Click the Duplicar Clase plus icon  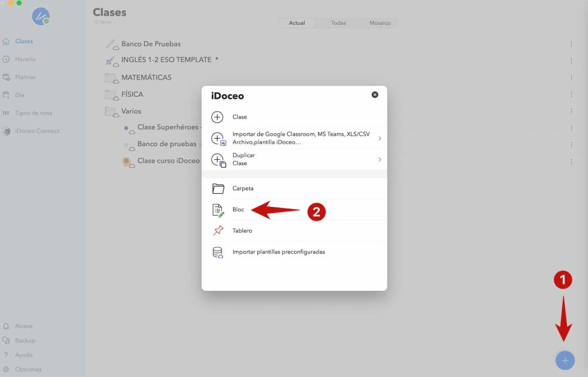coord(218,160)
